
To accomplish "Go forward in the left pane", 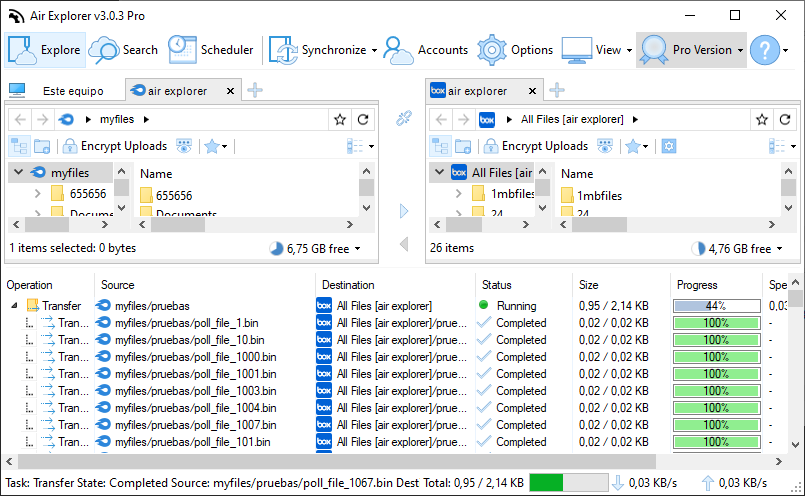I will (x=43, y=120).
